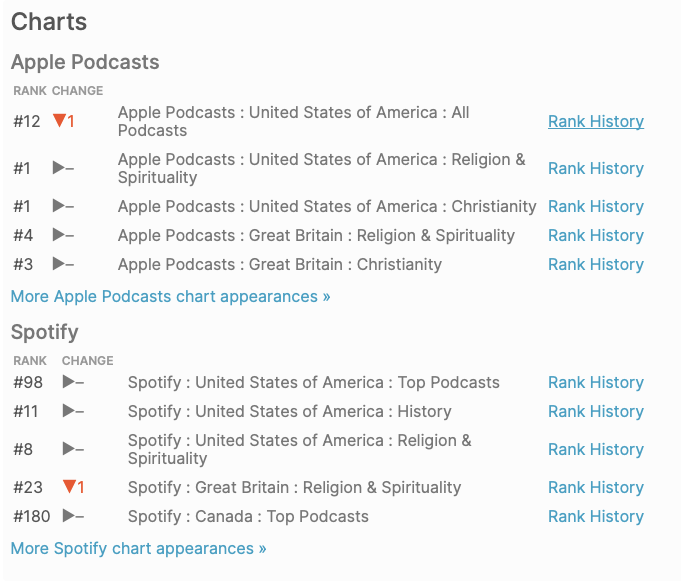View Rank History for Apple US Christianity
Screen dimensions: 681x583
point(595,206)
